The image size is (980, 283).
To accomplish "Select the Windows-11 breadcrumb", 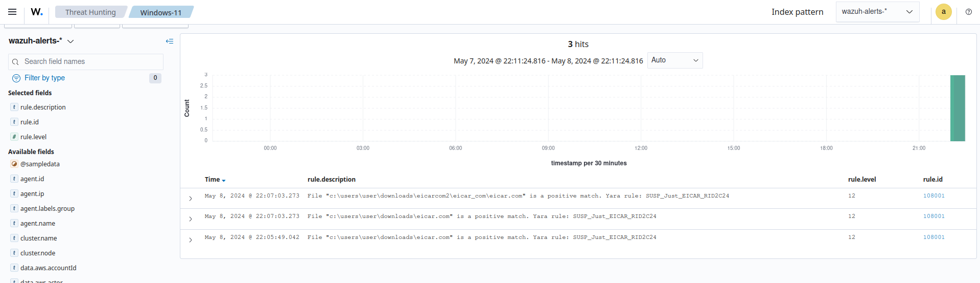I will coord(160,12).
